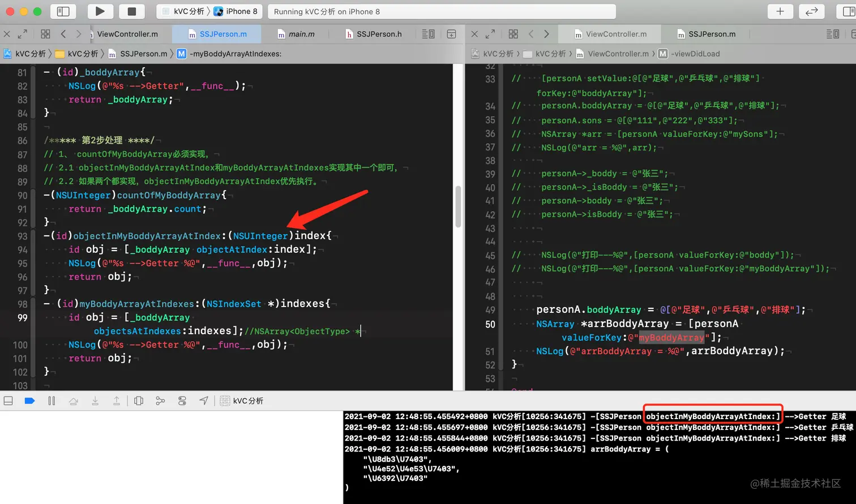Close the left editor pane

point(7,34)
